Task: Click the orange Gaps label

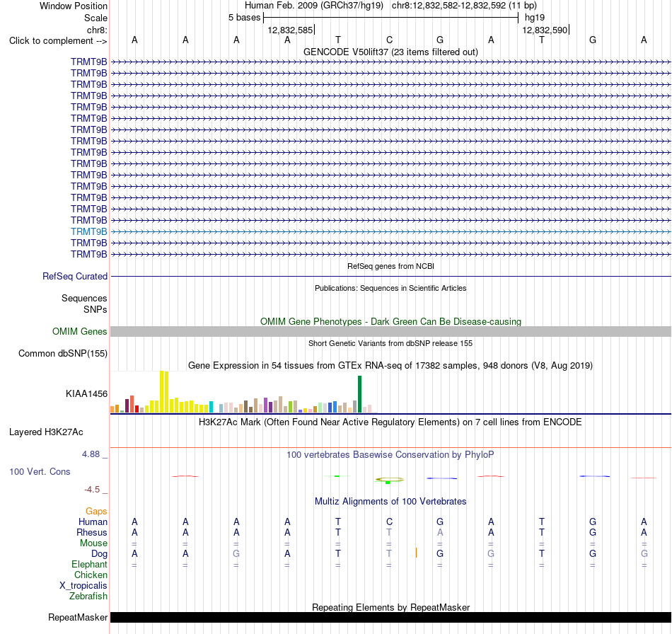Action: point(96,511)
